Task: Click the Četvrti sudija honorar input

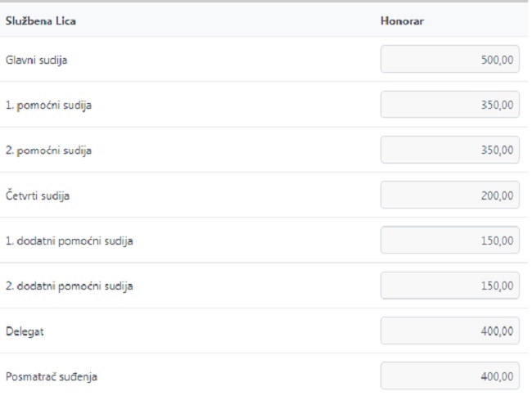Action: [x=449, y=195]
